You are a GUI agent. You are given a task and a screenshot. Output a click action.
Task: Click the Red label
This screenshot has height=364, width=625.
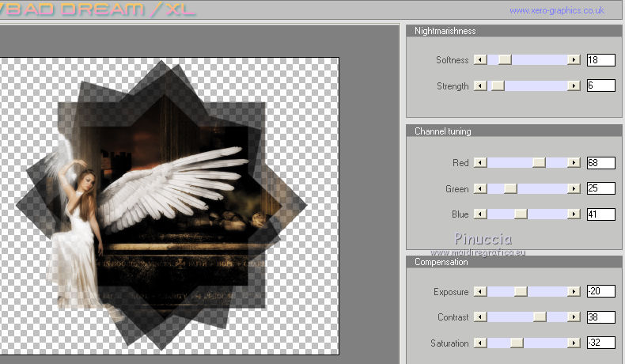[460, 163]
